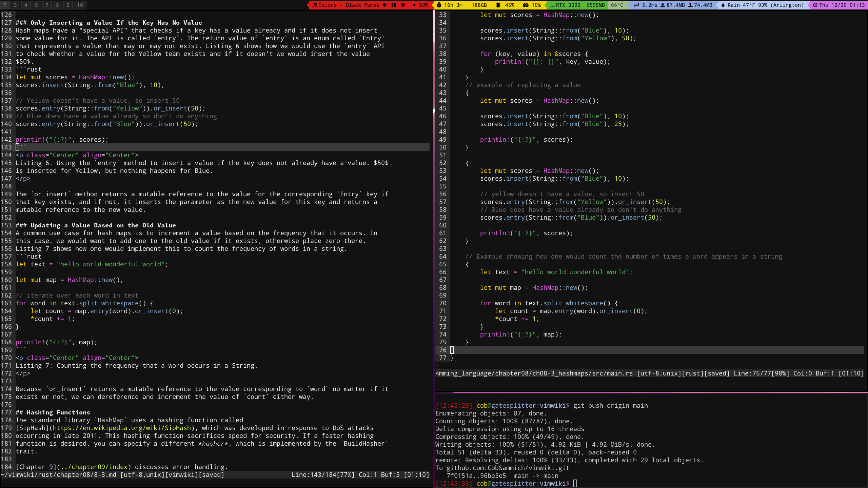Click the terminal prompt cursor

(575, 484)
